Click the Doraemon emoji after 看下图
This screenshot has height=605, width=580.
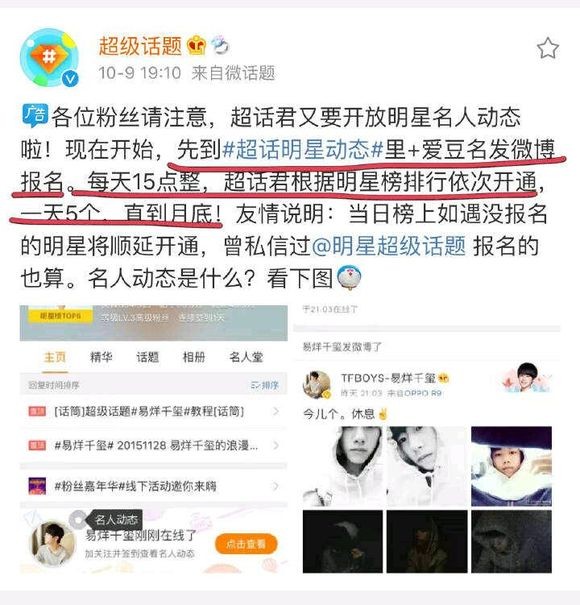pos(349,277)
